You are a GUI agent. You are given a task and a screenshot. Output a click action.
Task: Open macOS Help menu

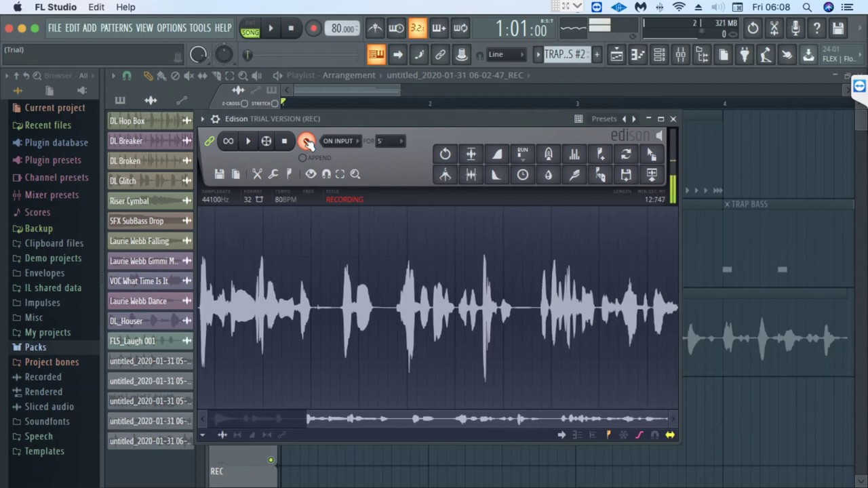tap(125, 7)
